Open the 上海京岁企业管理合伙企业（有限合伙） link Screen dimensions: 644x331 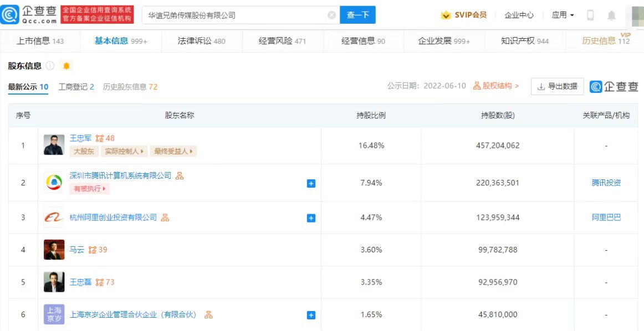pyautogui.click(x=134, y=314)
